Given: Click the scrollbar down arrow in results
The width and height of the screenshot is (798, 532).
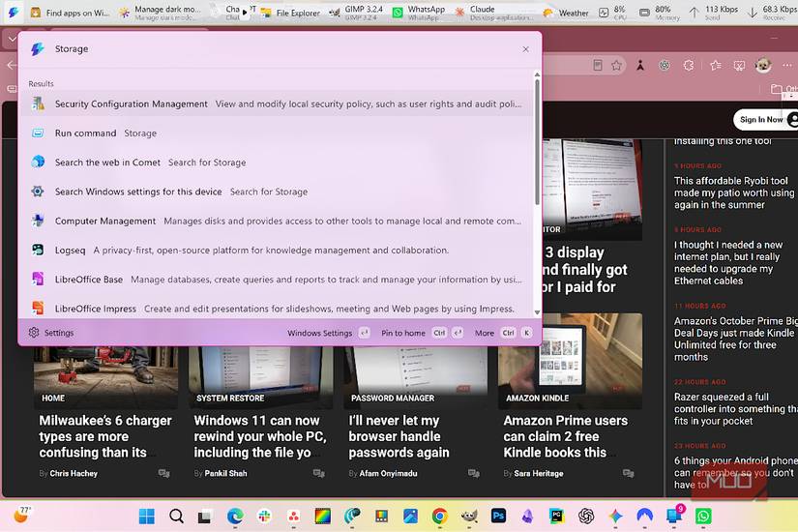Looking at the screenshot, I should pos(537,312).
